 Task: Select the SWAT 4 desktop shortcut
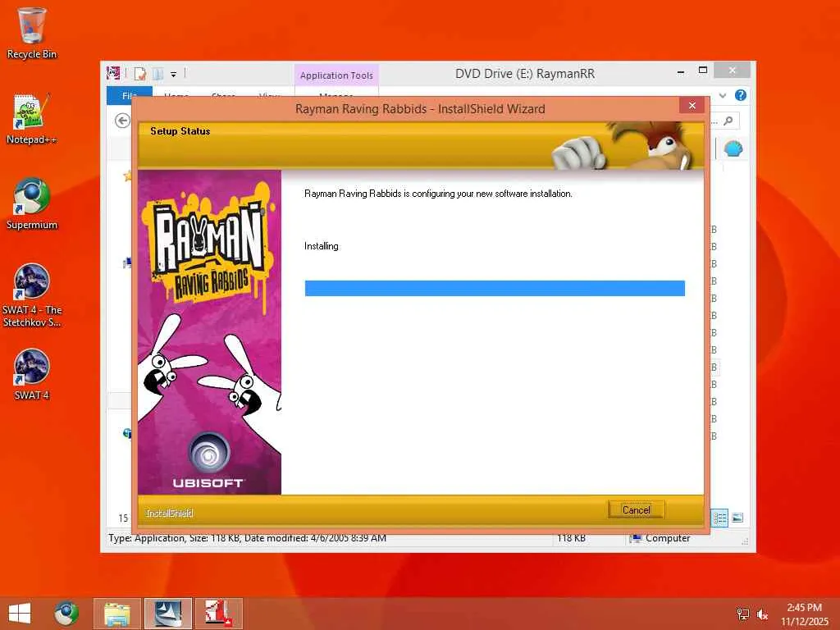(32, 374)
